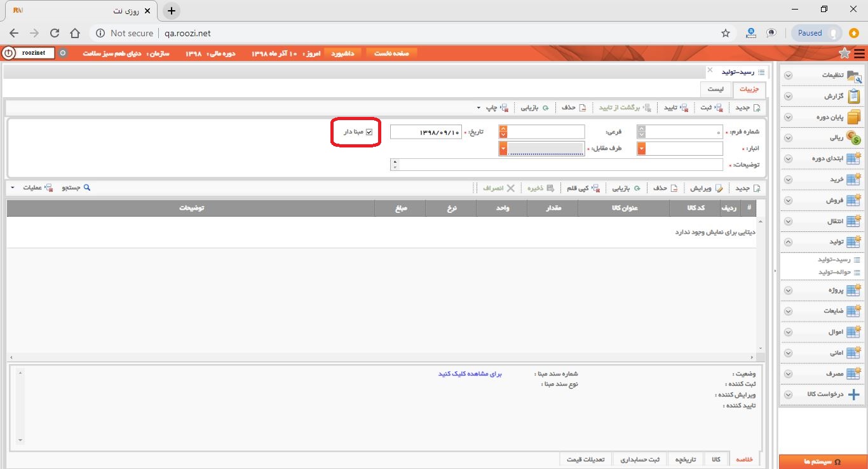
Task: Click the browser home icon
Action: [x=75, y=33]
